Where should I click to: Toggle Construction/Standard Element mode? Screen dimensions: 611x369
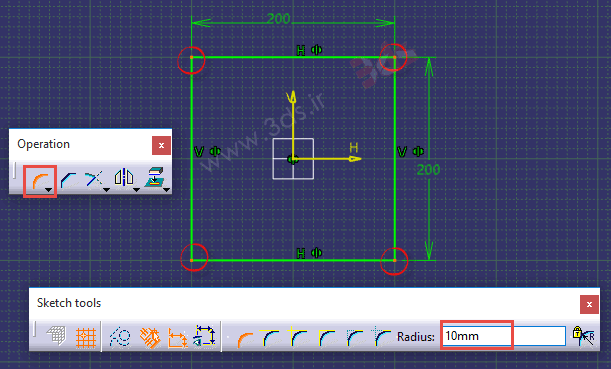coord(120,337)
